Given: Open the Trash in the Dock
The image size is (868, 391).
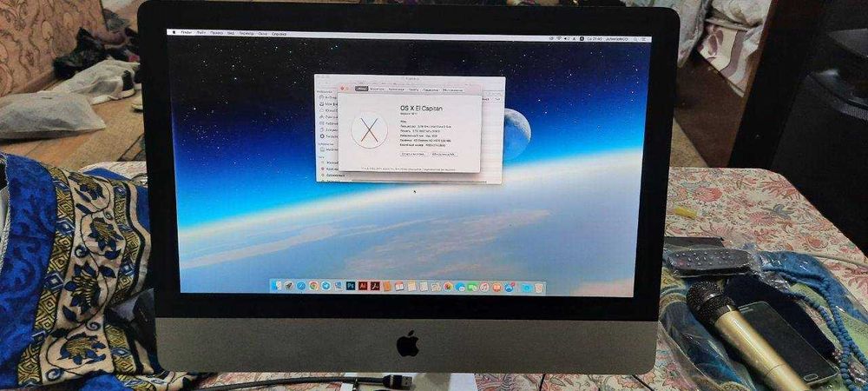Looking at the screenshot, I should (539, 288).
